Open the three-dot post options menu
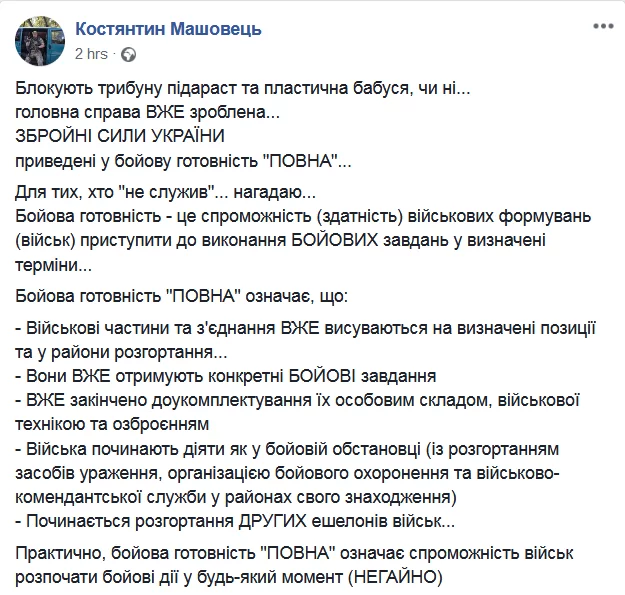 click(603, 27)
